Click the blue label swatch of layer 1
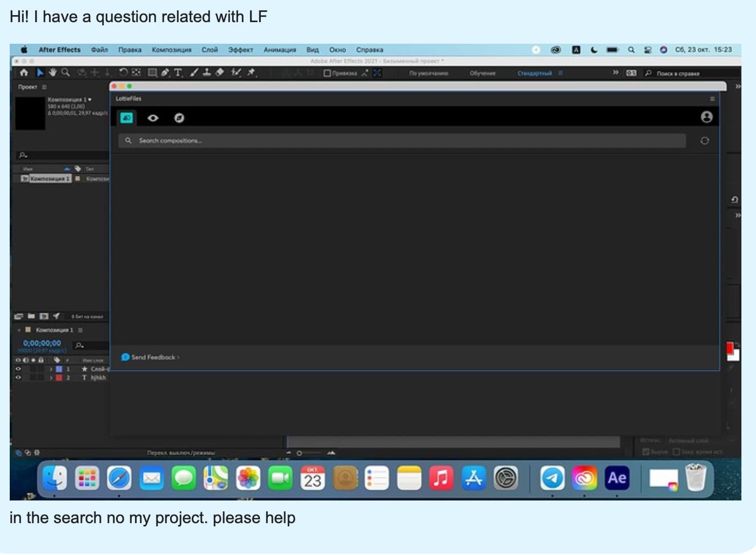The width and height of the screenshot is (756, 555). [59, 369]
